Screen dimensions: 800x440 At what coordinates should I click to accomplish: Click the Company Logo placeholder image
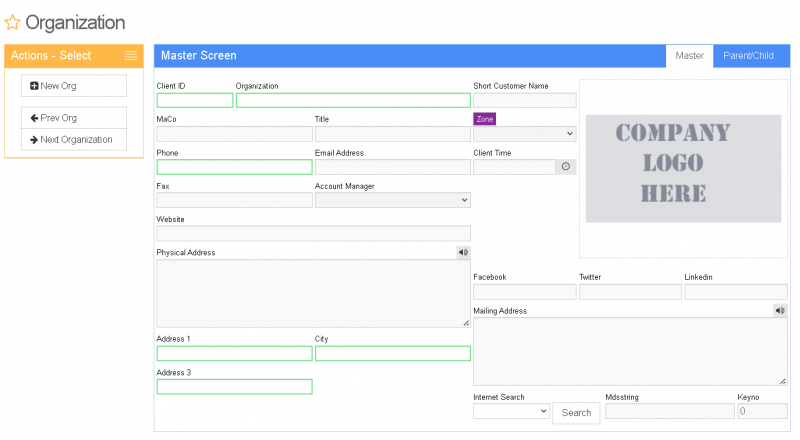click(x=682, y=168)
